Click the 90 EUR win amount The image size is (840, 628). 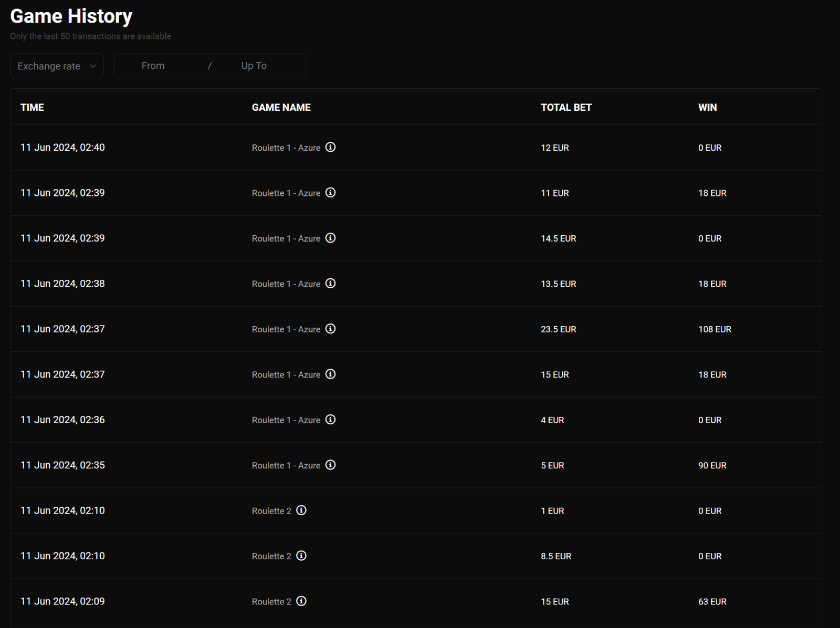pyautogui.click(x=712, y=466)
